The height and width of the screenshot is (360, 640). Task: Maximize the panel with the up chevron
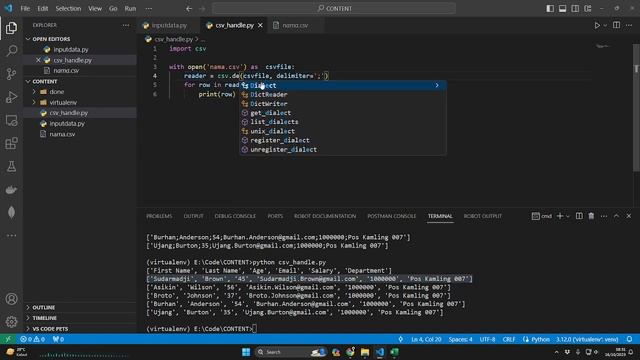pos(616,216)
